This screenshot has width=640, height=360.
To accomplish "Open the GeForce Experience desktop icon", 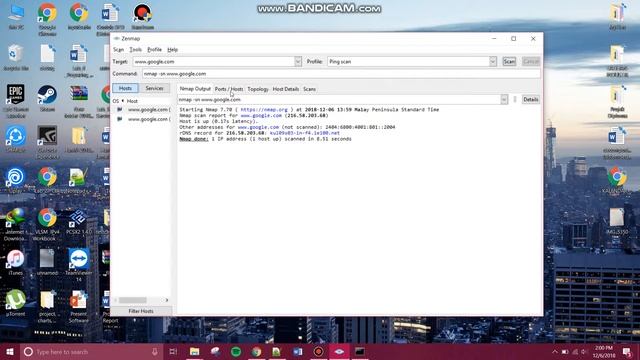I will 47,142.
